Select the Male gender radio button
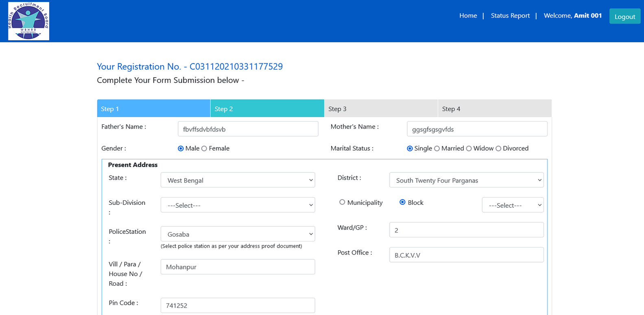Image resolution: width=644 pixels, height=315 pixels. click(181, 149)
